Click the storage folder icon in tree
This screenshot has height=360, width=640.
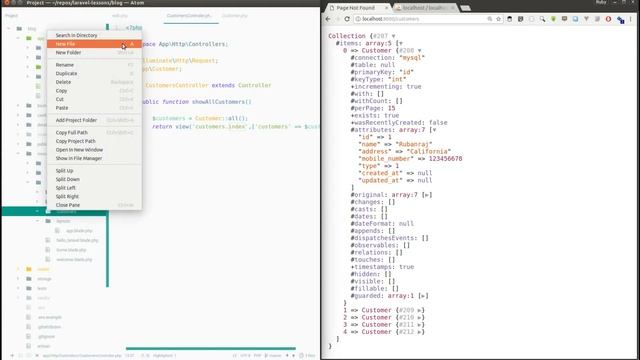point(29,279)
